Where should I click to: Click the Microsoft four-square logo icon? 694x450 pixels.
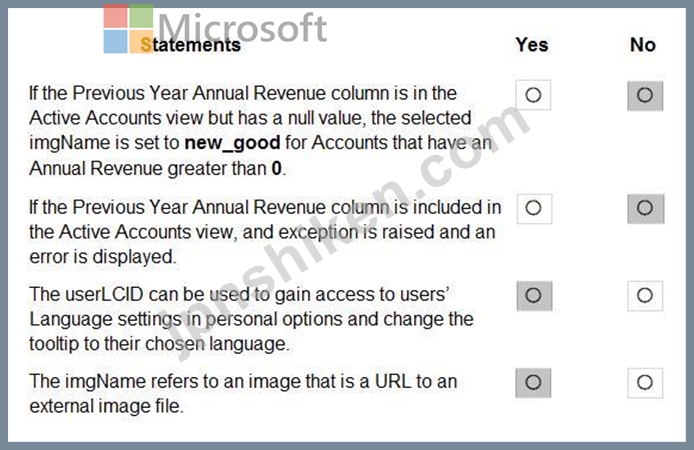[129, 28]
